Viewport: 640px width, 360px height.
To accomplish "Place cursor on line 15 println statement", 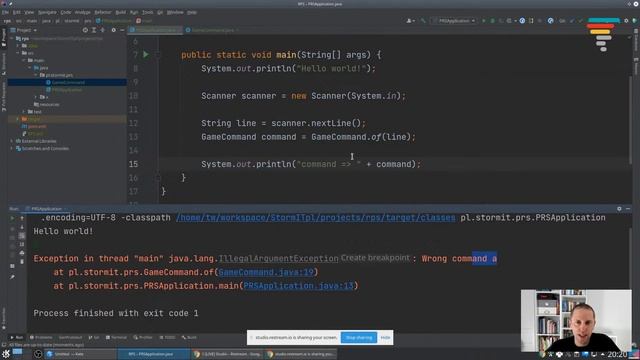I will [x=311, y=164].
